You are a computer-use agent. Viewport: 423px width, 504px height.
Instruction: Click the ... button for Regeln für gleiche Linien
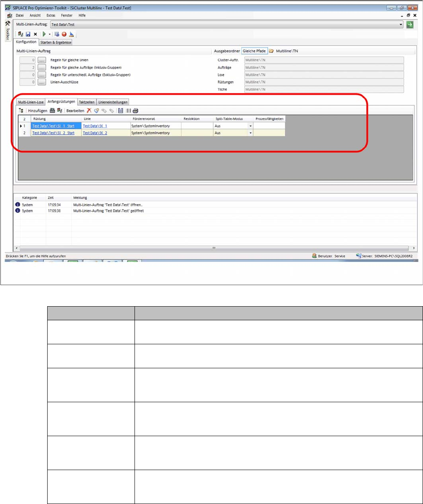click(x=41, y=60)
